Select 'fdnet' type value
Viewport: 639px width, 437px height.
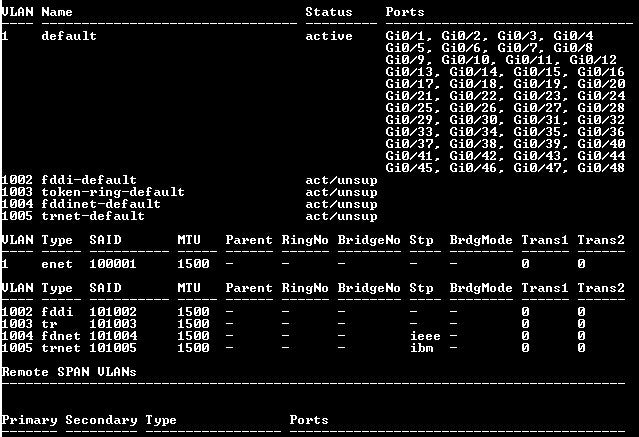click(61, 336)
